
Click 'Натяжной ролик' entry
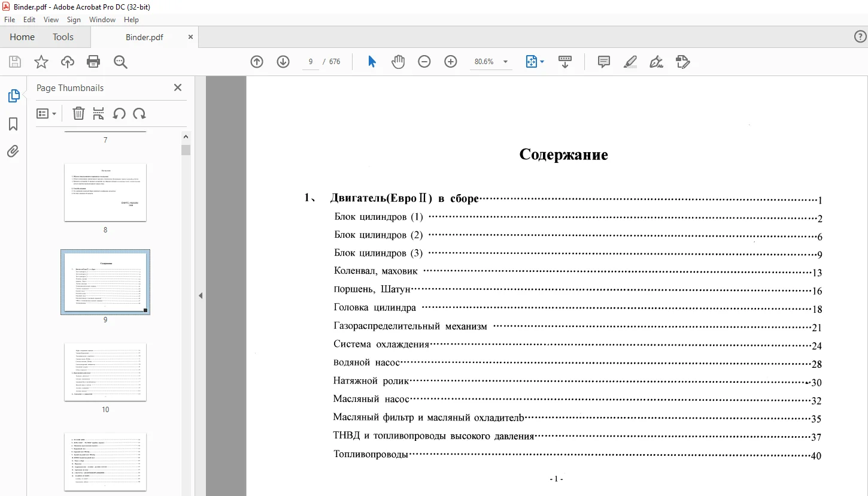pyautogui.click(x=371, y=381)
